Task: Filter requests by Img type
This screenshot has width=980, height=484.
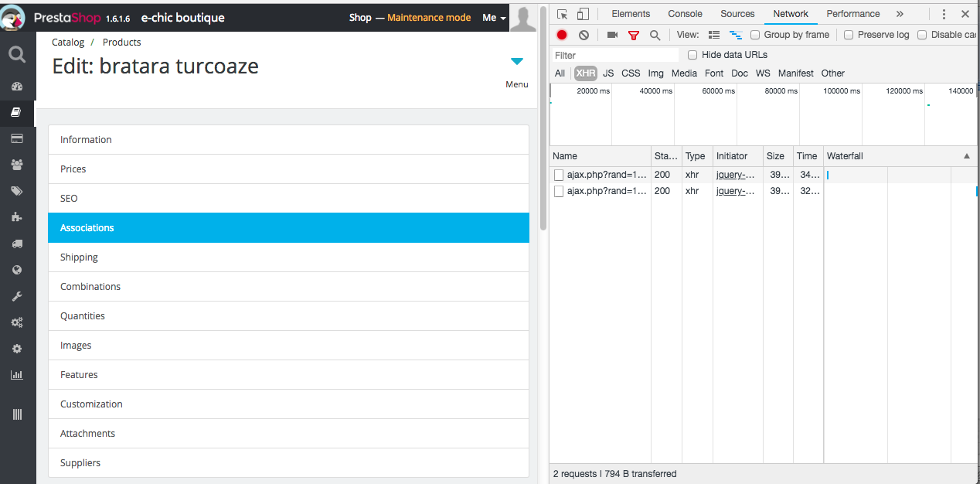Action: 655,73
